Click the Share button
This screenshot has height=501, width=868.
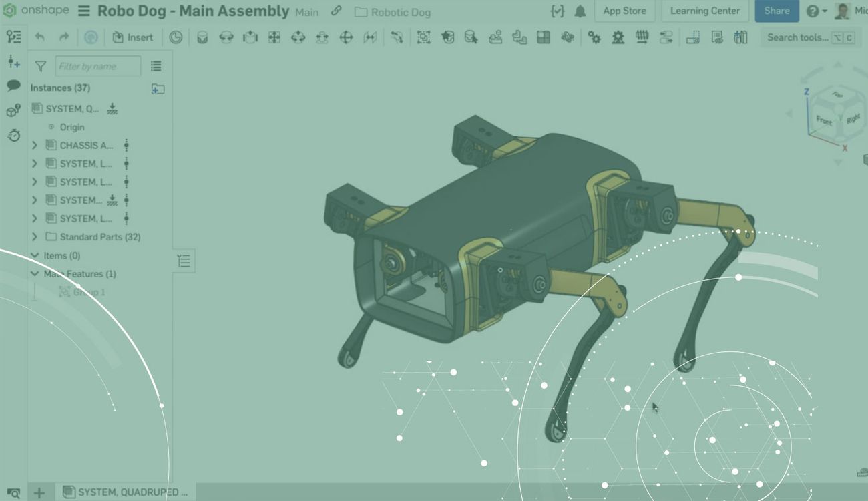click(776, 11)
